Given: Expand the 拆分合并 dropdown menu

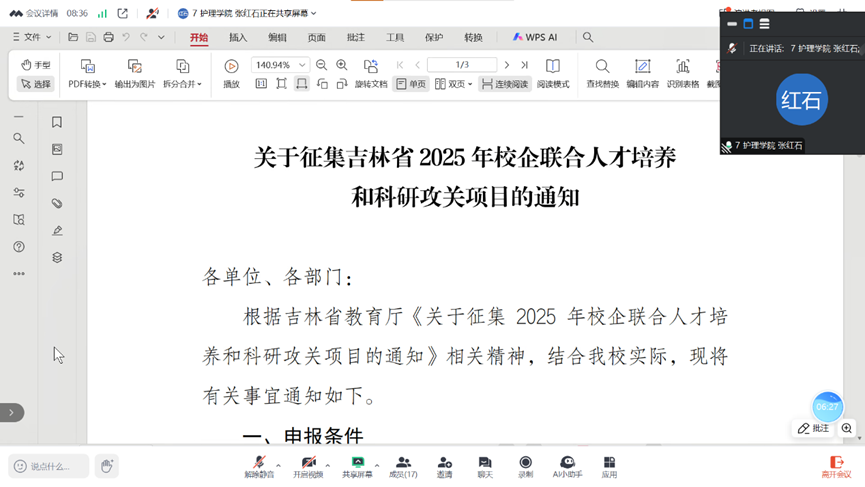Looking at the screenshot, I should 182,85.
